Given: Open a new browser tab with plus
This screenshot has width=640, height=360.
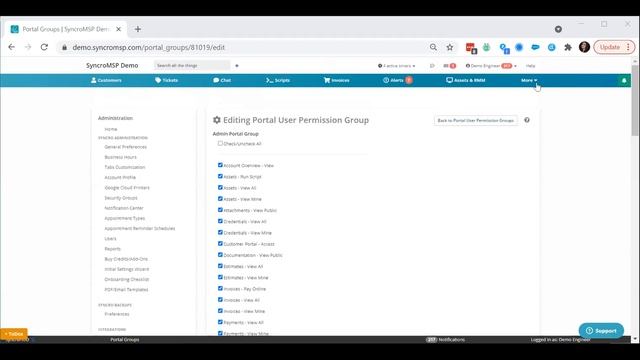Looking at the screenshot, I should pos(138,29).
